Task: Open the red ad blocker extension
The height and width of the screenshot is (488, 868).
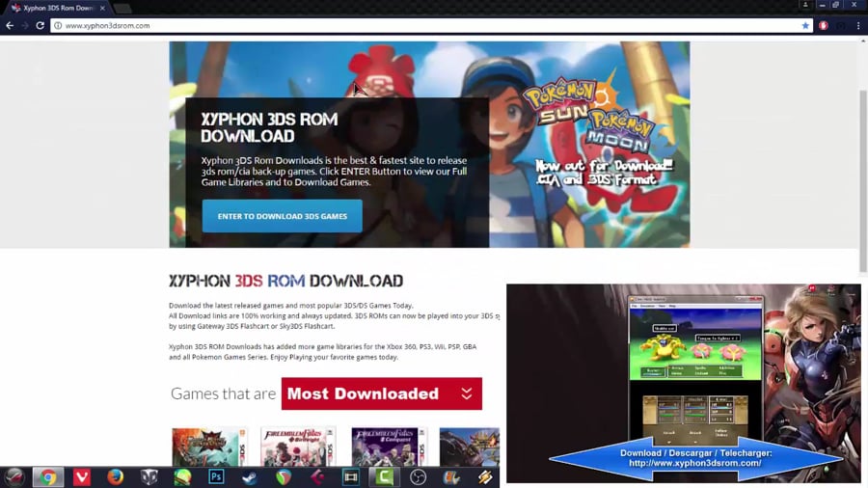Action: pyautogui.click(x=824, y=25)
